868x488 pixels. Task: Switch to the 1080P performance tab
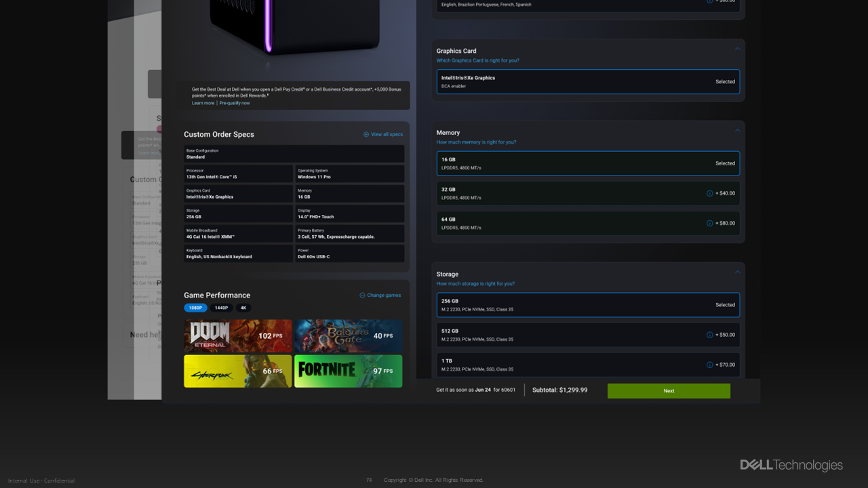point(195,308)
